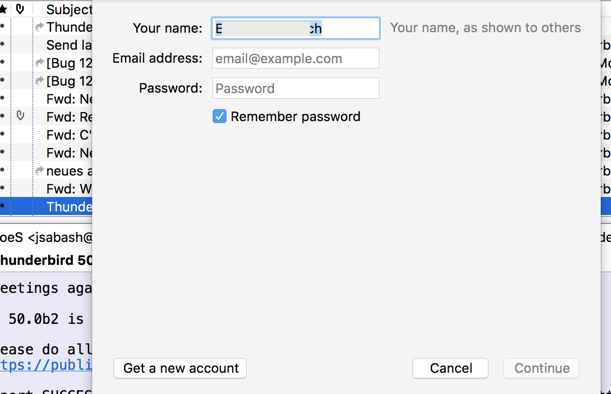Click the replied arrow beside neues message
Screen dimensions: 611x394
[39, 171]
